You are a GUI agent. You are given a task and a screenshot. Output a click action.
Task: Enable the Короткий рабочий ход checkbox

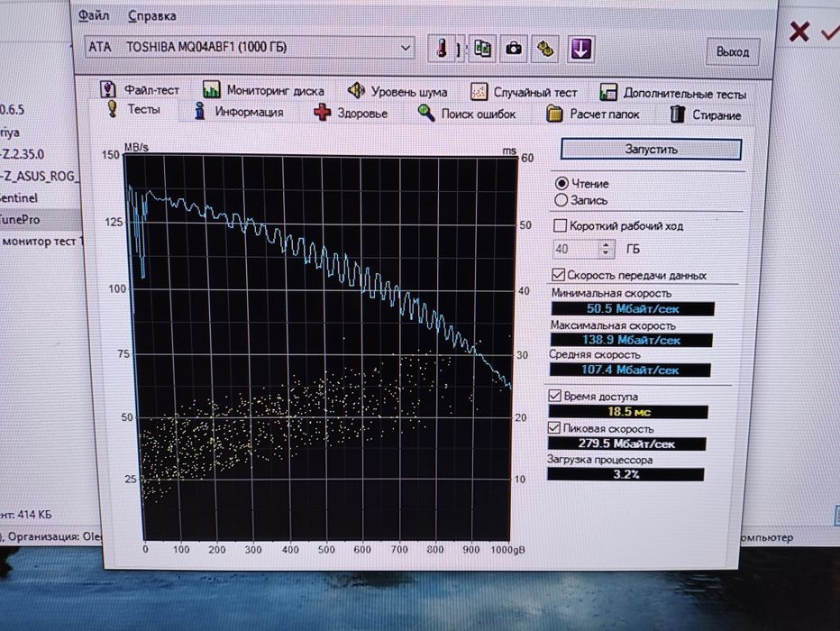[560, 225]
